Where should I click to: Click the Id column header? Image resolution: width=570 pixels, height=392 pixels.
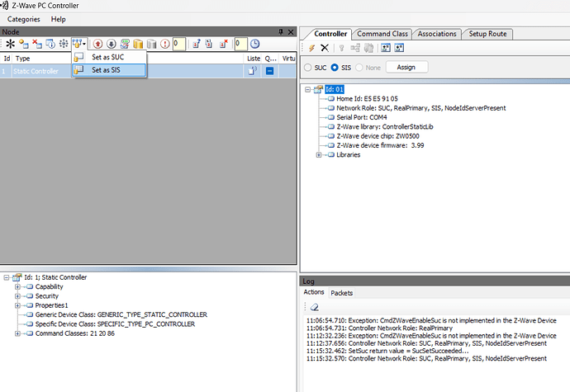(x=7, y=59)
